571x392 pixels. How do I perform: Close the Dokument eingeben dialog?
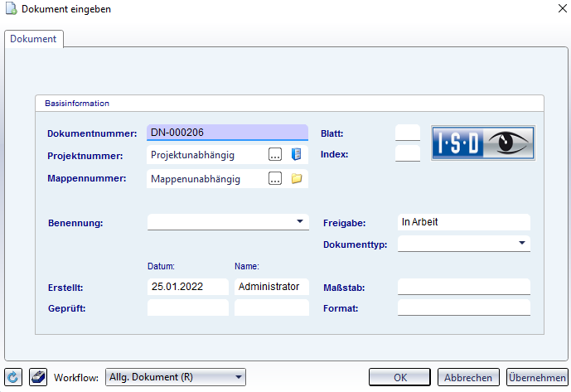[x=562, y=8]
